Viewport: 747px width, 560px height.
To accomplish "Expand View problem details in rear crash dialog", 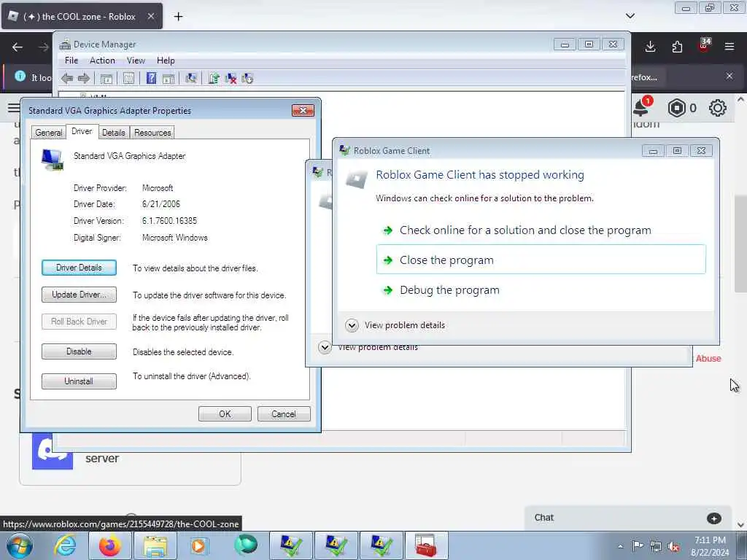I will [325, 348].
